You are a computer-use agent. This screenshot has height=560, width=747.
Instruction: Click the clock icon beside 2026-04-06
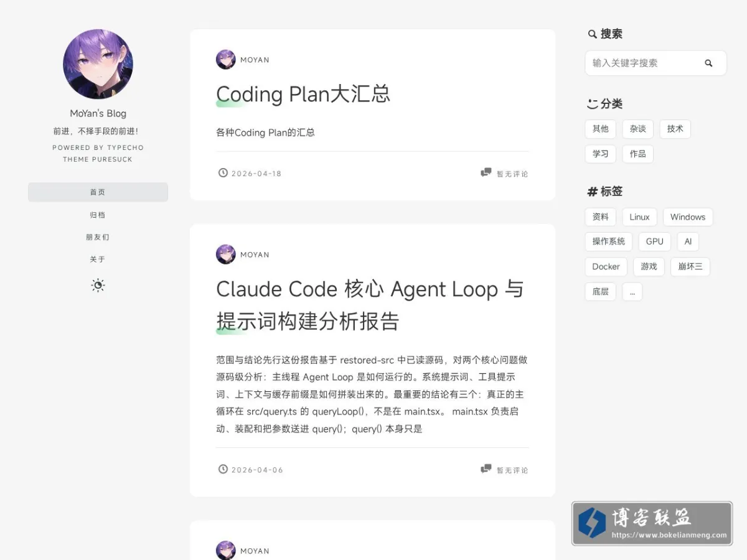tap(223, 469)
